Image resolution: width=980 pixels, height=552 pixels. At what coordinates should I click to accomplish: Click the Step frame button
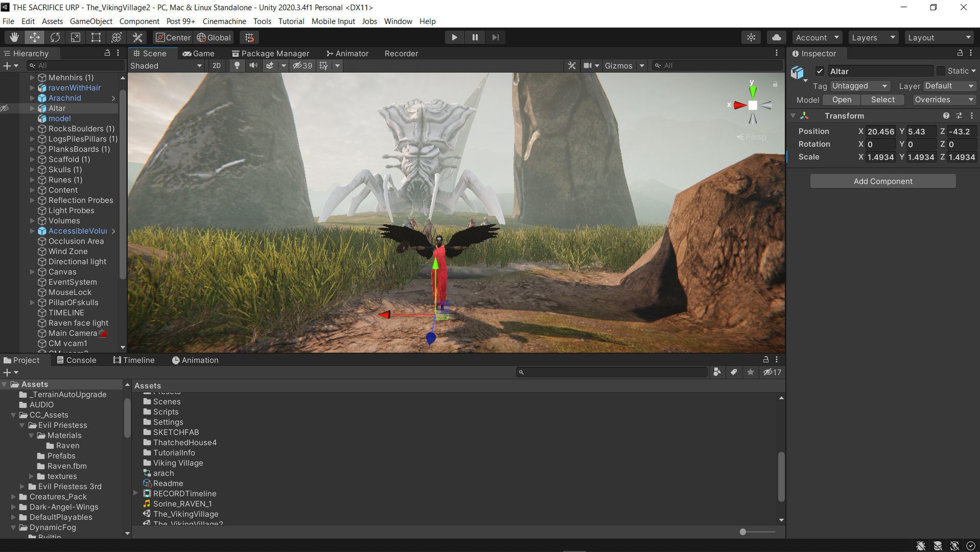pyautogui.click(x=495, y=37)
